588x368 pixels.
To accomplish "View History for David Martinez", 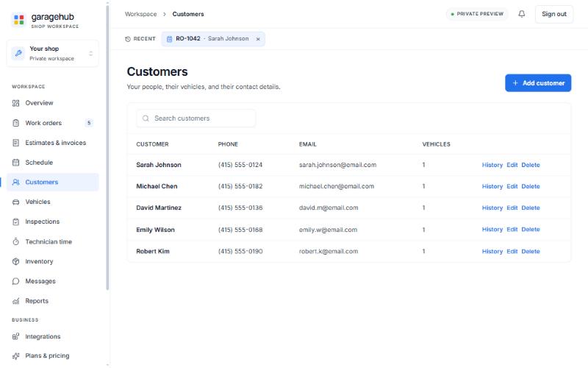I will pos(492,208).
